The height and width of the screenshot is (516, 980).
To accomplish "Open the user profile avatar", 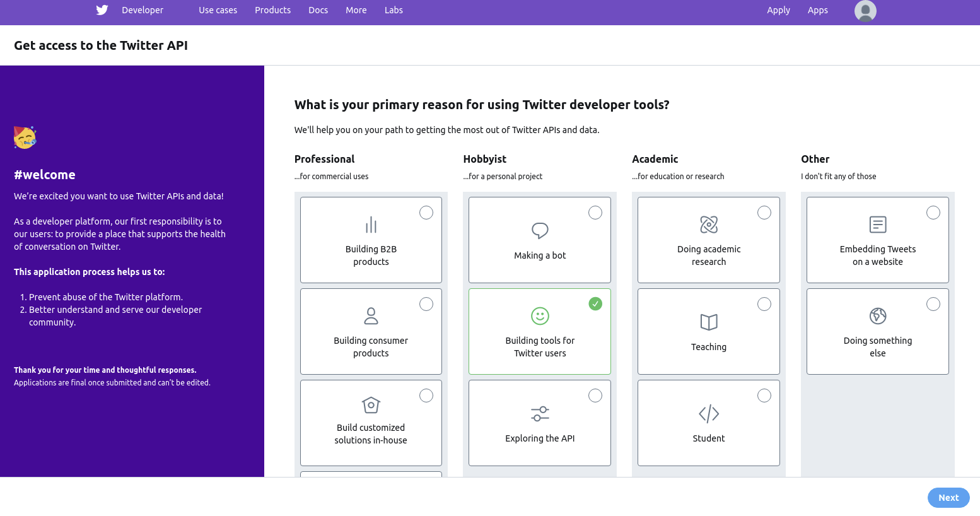I will coord(865,11).
